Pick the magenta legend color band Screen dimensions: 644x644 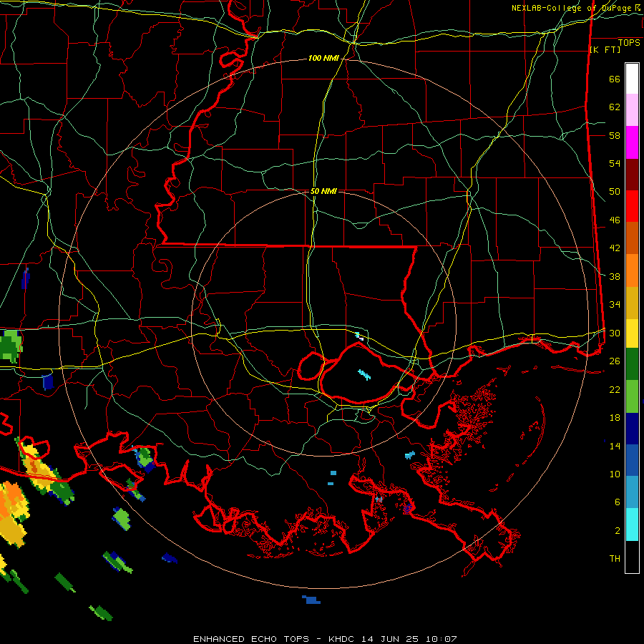click(x=632, y=142)
